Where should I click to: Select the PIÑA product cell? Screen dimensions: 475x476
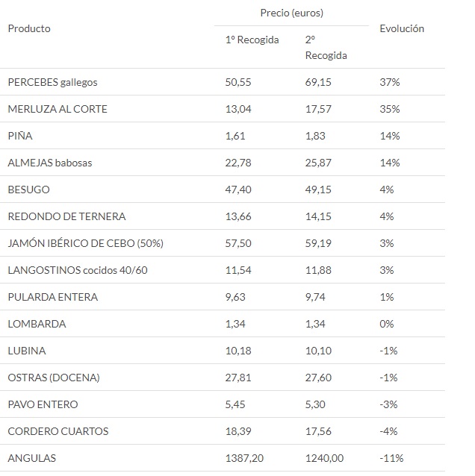(x=20, y=136)
